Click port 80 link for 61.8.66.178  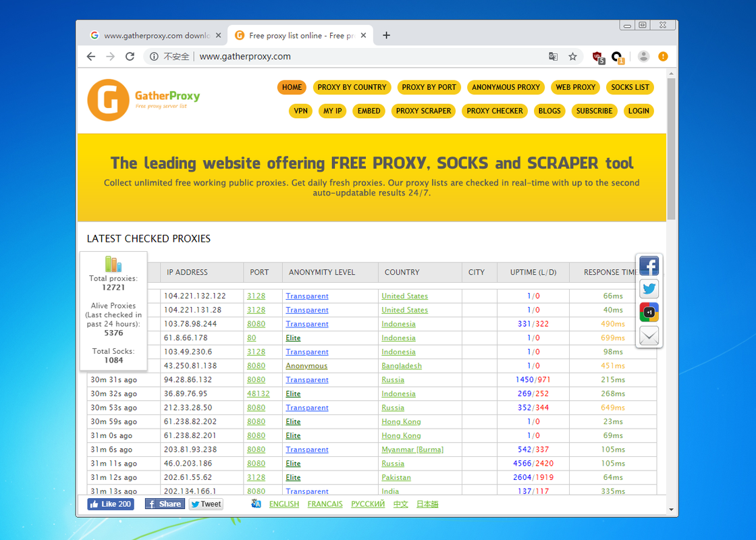(x=252, y=337)
